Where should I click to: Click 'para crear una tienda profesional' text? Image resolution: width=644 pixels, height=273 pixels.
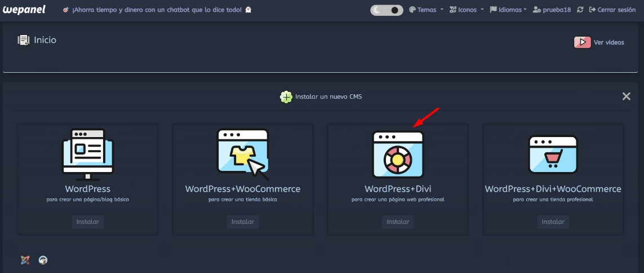553,200
